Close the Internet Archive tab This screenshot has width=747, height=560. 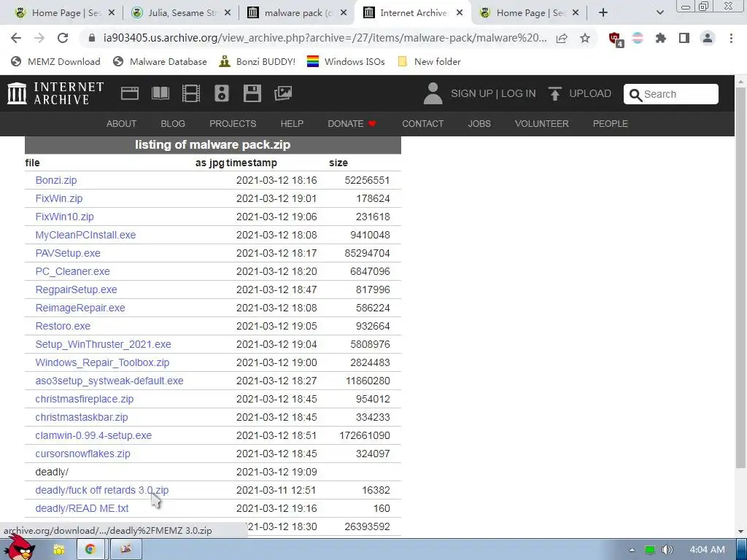click(x=460, y=13)
